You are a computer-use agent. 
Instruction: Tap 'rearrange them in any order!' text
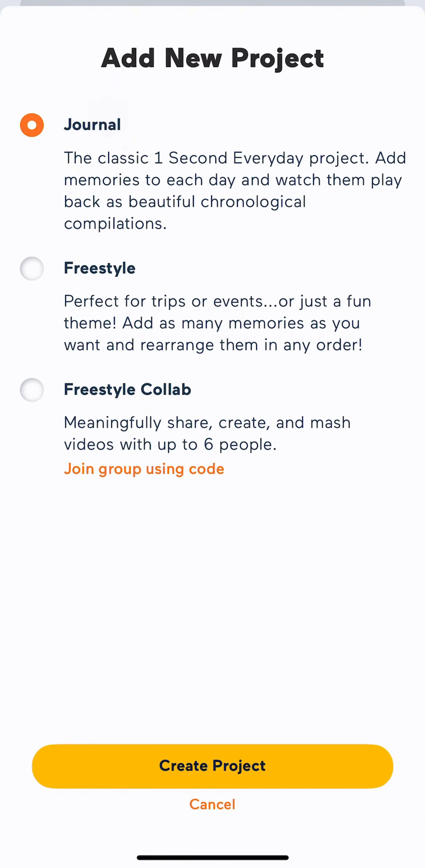point(251,345)
